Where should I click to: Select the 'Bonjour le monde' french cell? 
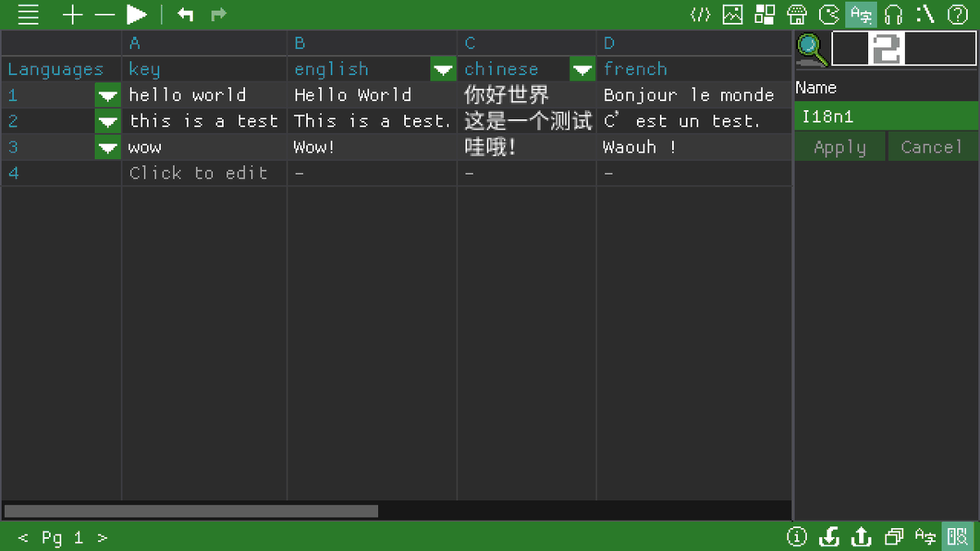[x=694, y=95]
